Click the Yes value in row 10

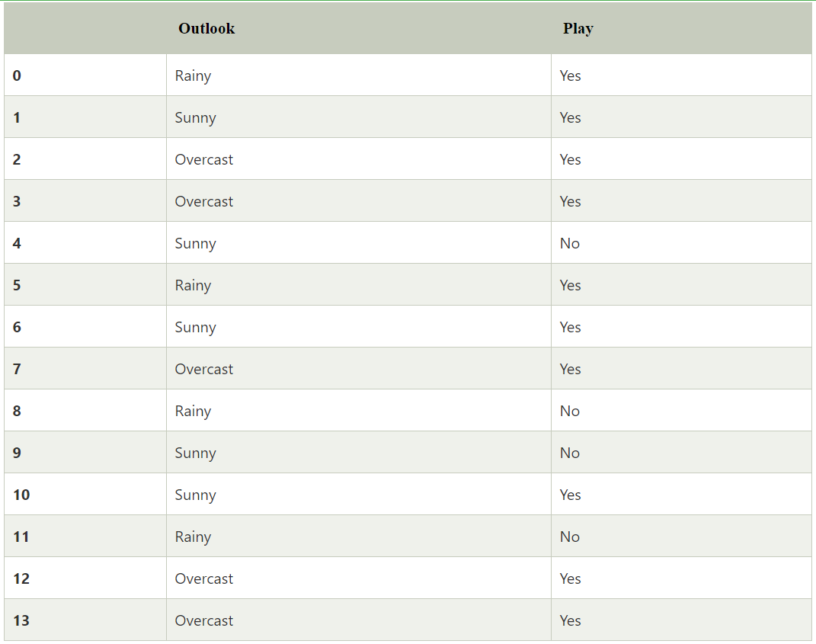[x=570, y=495]
